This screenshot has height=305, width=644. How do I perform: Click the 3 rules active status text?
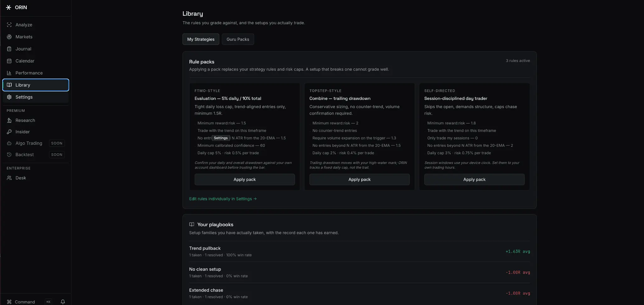click(518, 61)
